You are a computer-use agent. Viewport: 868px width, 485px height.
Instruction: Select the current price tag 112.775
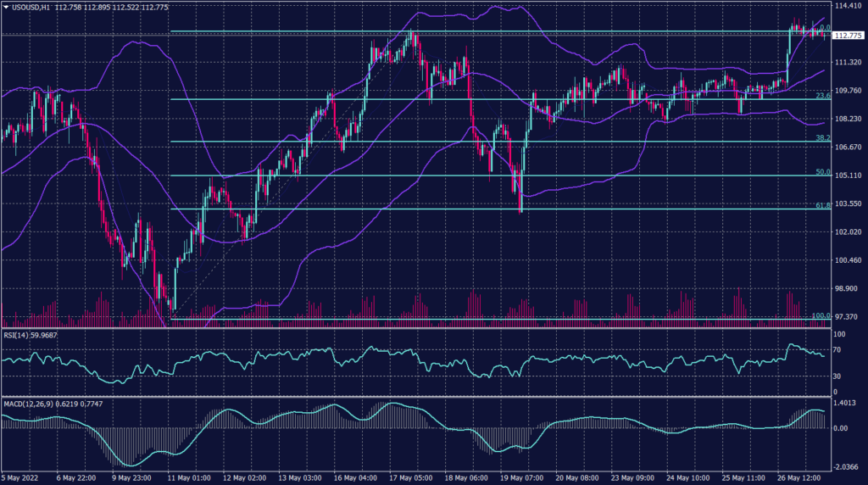(x=848, y=36)
